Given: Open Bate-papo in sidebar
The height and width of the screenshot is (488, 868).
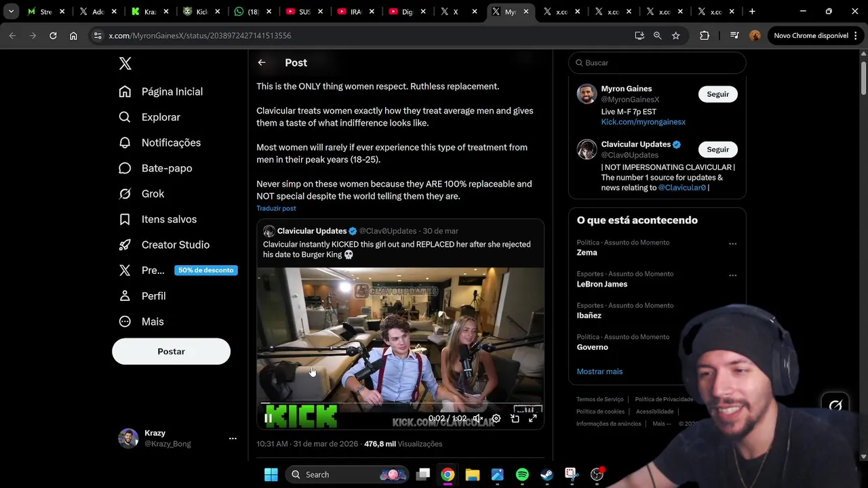Looking at the screenshot, I should (x=155, y=168).
